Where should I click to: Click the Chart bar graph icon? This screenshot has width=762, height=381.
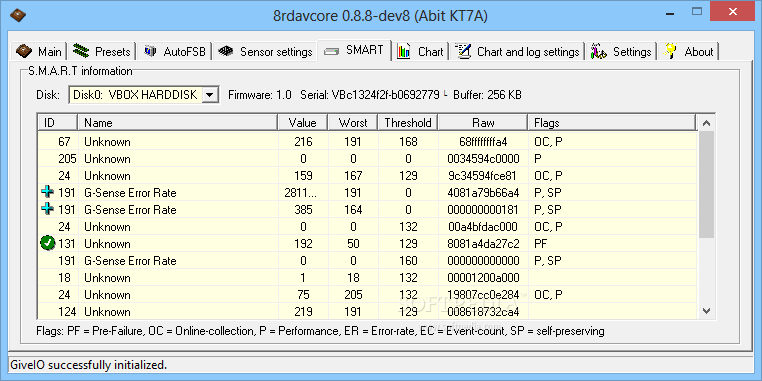(x=404, y=51)
